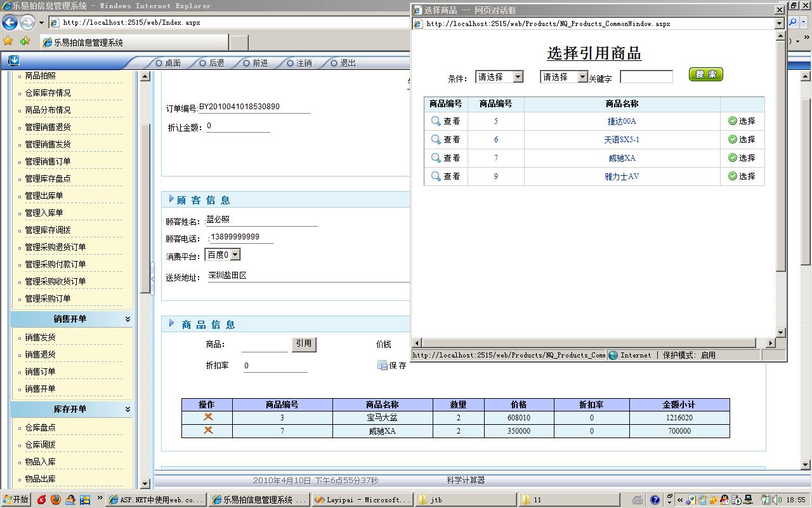
Task: Click the blue download arrow icon below toolbar
Action: point(14,61)
